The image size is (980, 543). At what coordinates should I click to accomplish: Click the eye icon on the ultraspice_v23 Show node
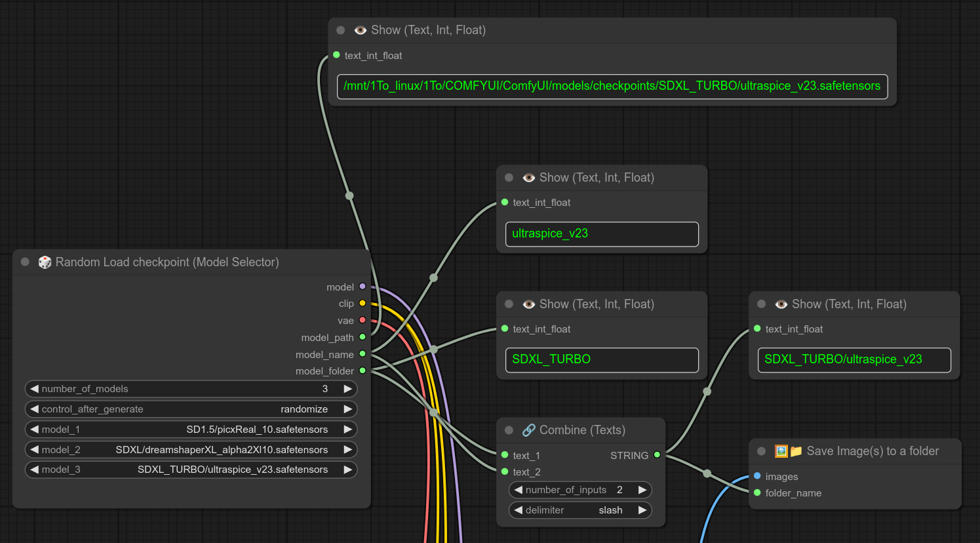(x=528, y=178)
